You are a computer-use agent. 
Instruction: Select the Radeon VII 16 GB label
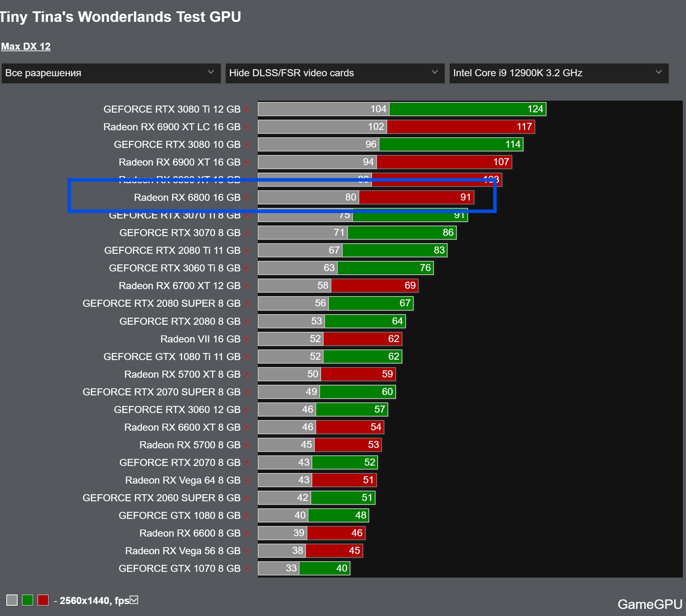coord(200,339)
